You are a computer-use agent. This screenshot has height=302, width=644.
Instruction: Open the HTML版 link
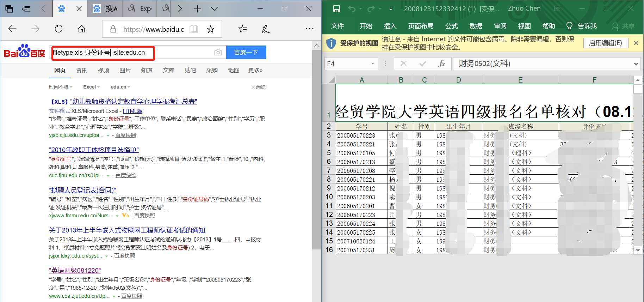(x=132, y=111)
